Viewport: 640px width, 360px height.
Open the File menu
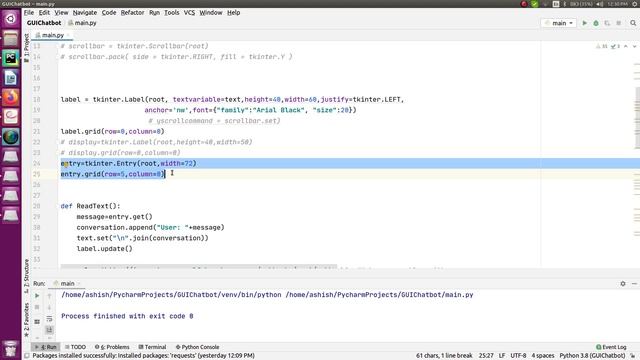29,13
